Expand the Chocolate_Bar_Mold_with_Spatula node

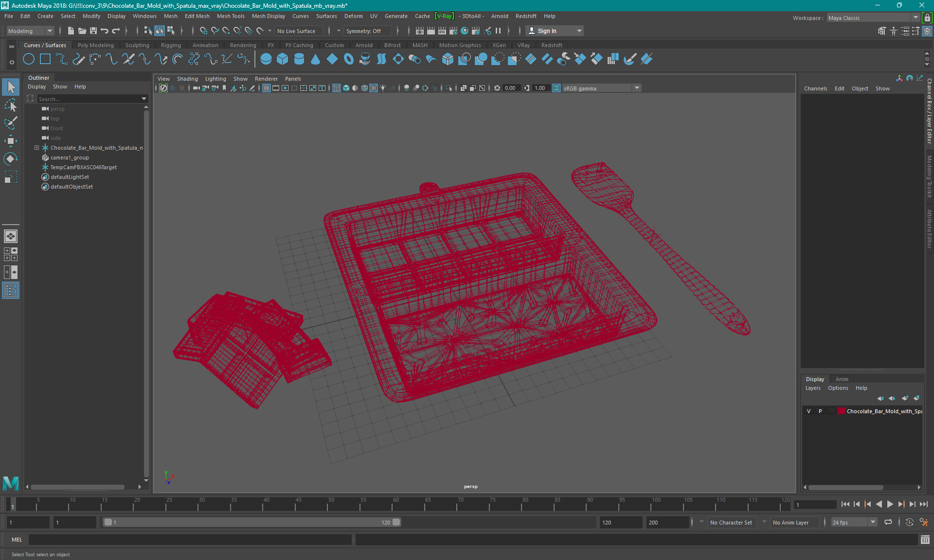pyautogui.click(x=36, y=148)
